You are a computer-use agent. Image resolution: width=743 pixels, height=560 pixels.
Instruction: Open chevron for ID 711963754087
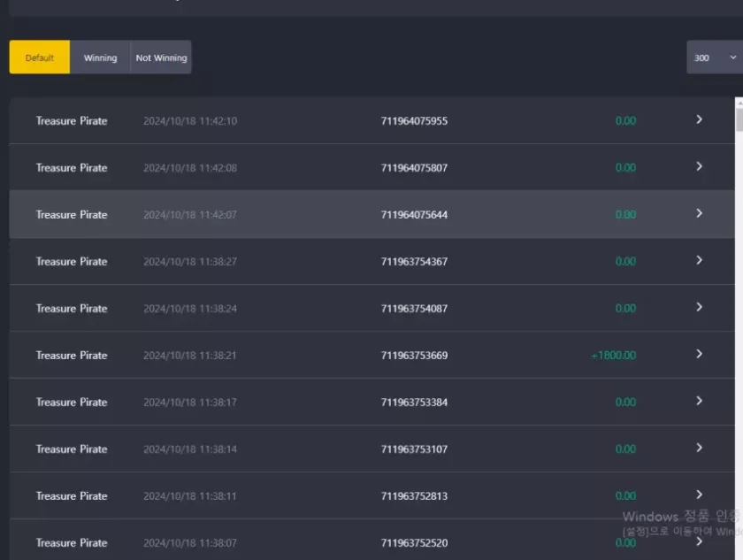pos(699,307)
